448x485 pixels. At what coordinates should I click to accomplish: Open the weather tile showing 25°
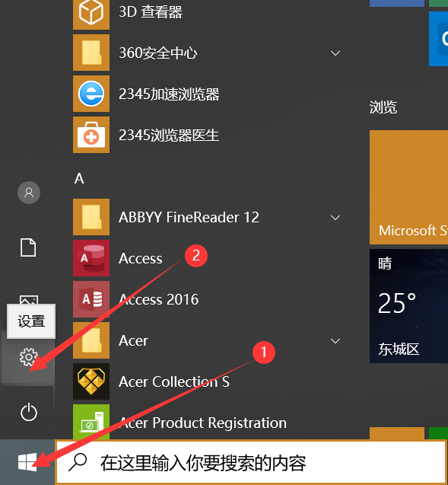pos(408,306)
